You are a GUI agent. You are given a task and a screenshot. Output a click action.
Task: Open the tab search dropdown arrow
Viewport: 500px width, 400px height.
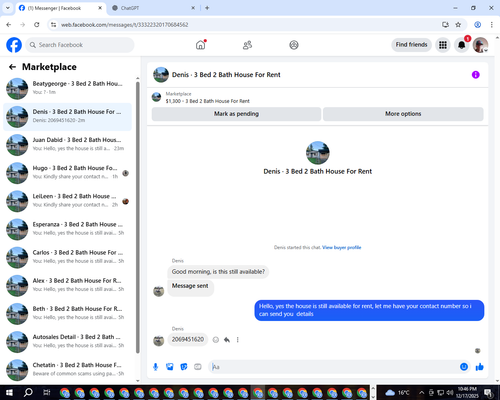tap(7, 8)
